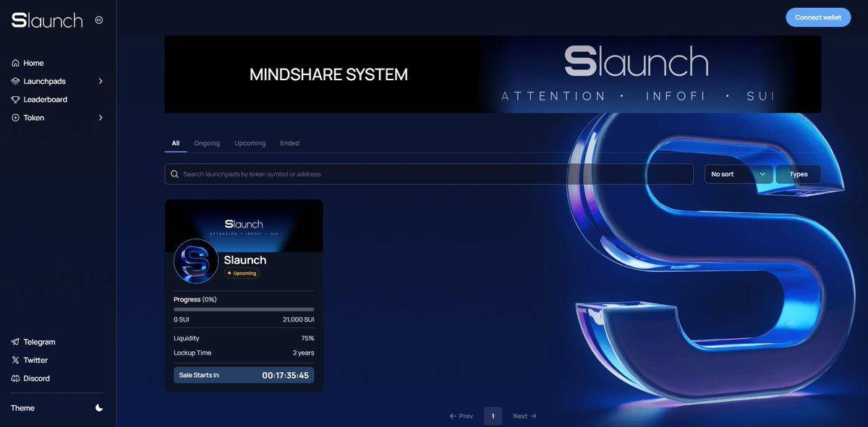Expand the Token submenu chevron
This screenshot has width=868, height=427.
(101, 117)
